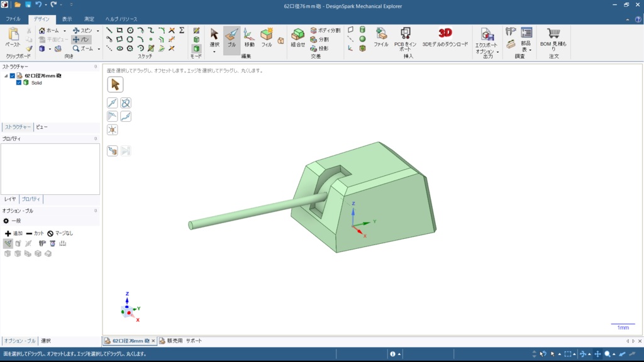
Task: Click the measure calipers icon in 調査
Action: click(511, 31)
